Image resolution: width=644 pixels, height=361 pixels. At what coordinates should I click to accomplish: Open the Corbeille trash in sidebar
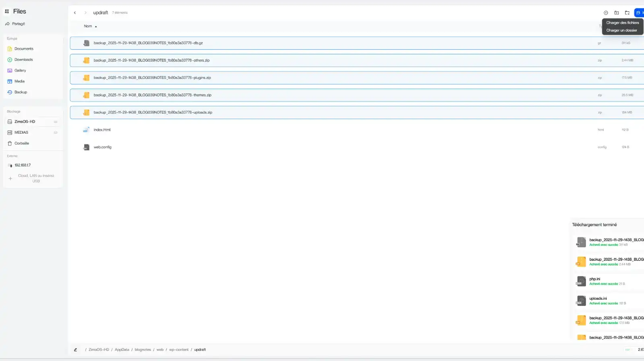click(x=22, y=143)
